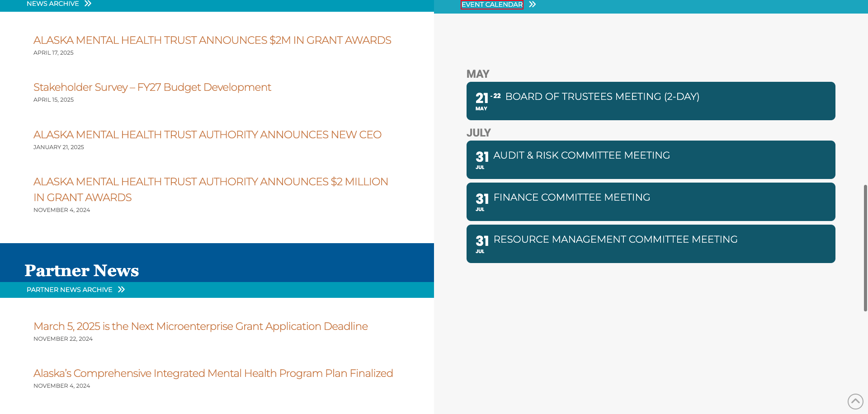The width and height of the screenshot is (868, 414).
Task: Select the Audit & Risk Committee Meeting event
Action: pyautogui.click(x=581, y=155)
